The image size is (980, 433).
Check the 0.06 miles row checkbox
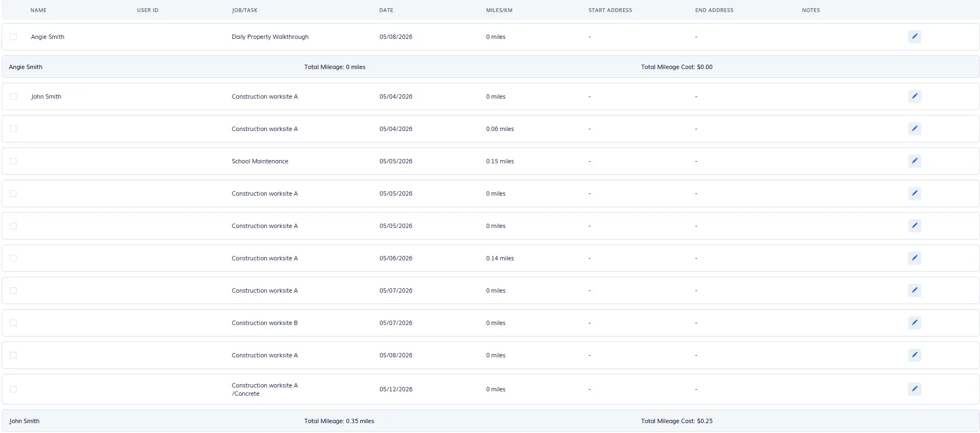[x=13, y=129]
